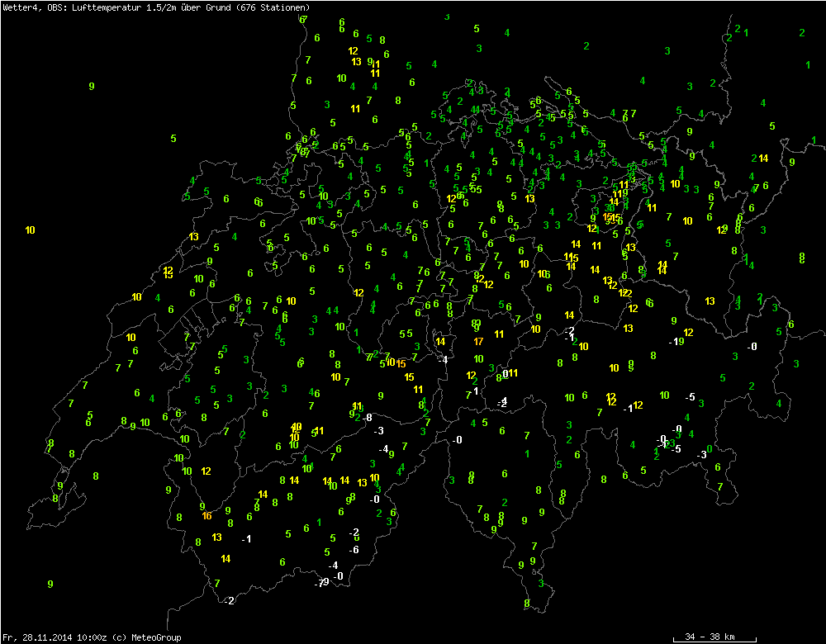The width and height of the screenshot is (826, 644).
Task: Click the southernmost green 8 reading
Action: 526,604
